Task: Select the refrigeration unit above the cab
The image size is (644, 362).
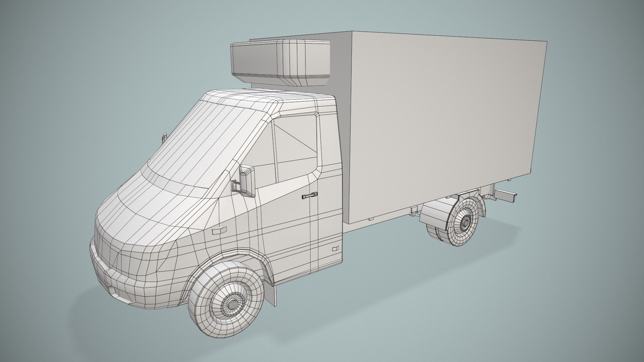Action: coord(279,59)
